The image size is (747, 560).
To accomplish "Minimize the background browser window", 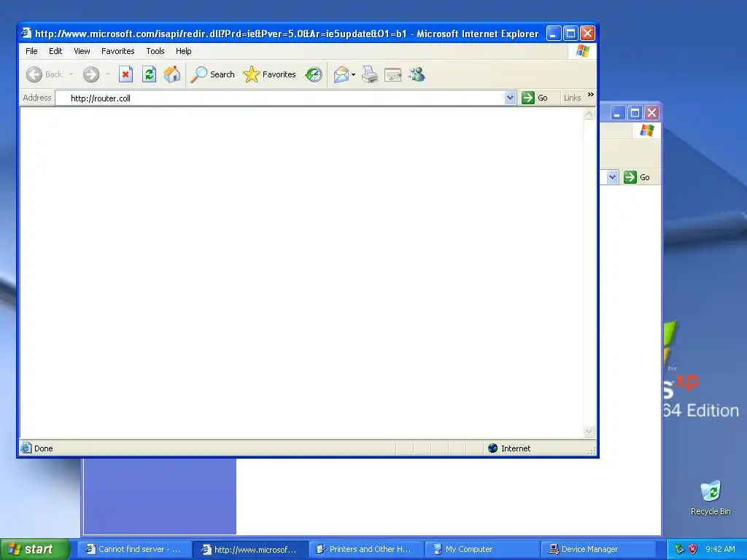I will [x=618, y=113].
